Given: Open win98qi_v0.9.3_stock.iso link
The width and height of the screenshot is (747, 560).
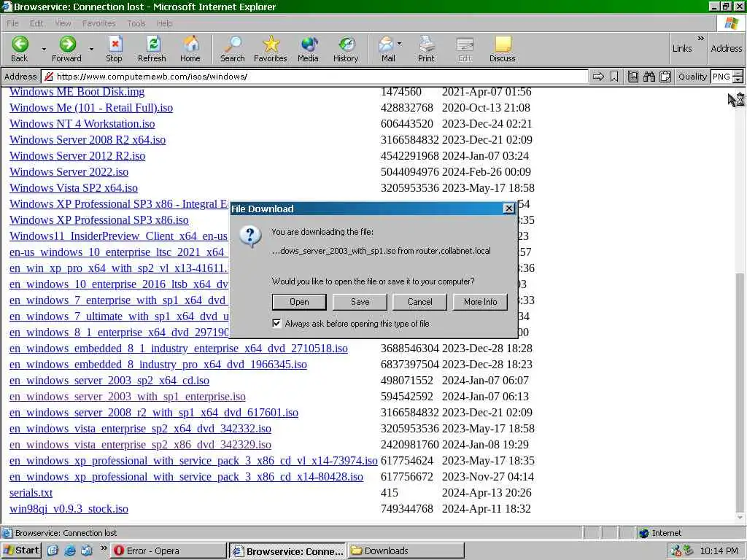Looking at the screenshot, I should [x=69, y=509].
